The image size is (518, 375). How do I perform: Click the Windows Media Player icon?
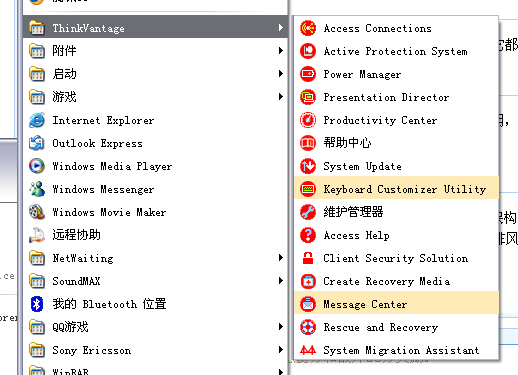point(37,166)
